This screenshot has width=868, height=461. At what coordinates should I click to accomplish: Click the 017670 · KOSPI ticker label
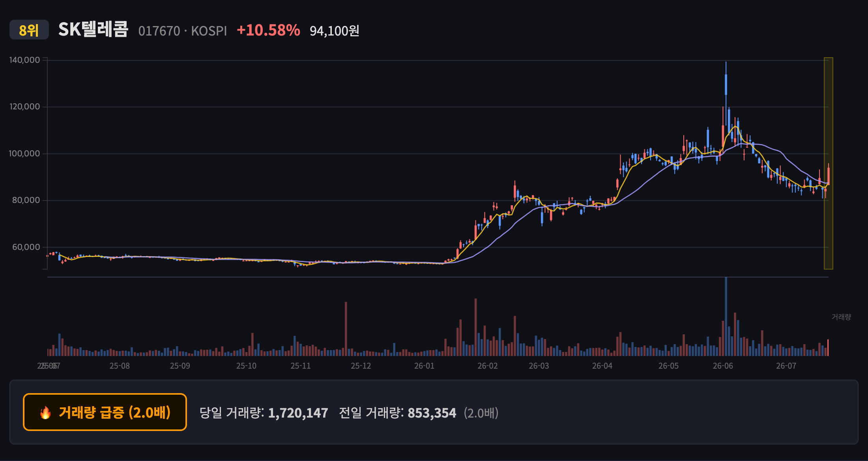pyautogui.click(x=183, y=31)
